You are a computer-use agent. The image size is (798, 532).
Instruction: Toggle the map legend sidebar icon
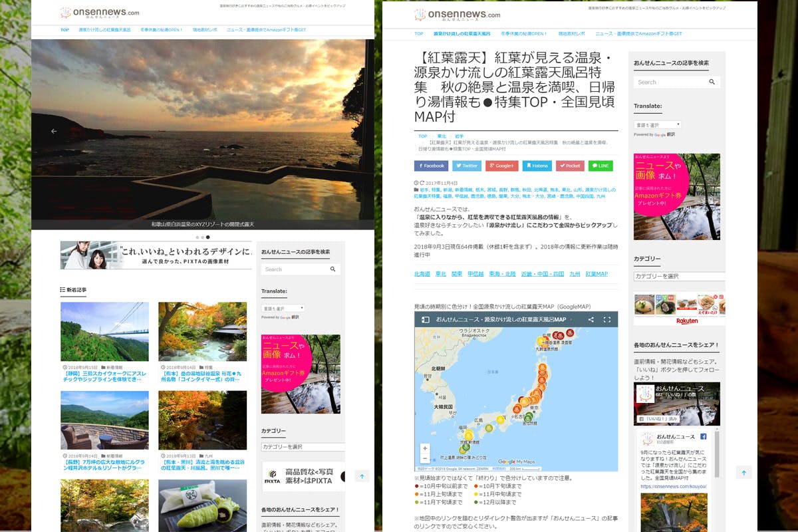424,320
